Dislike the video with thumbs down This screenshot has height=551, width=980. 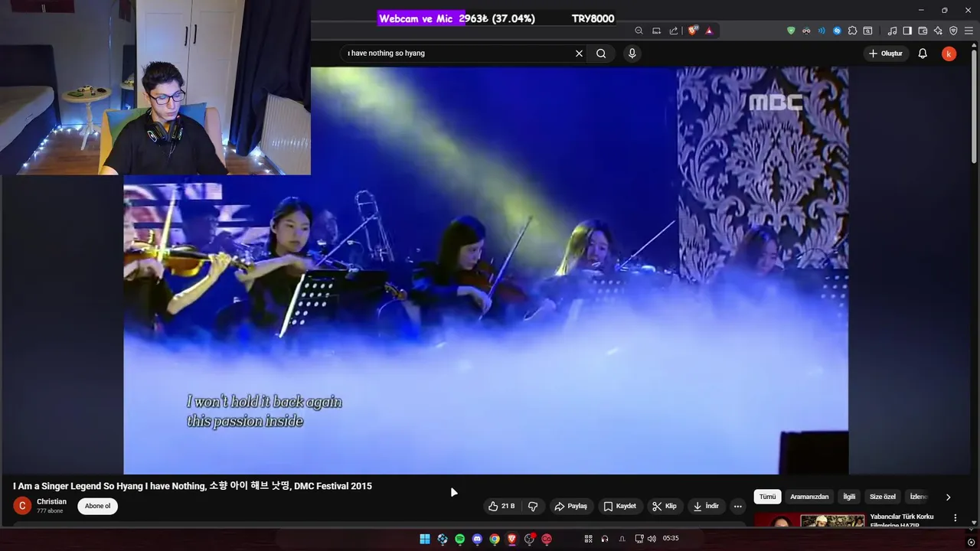[533, 506]
